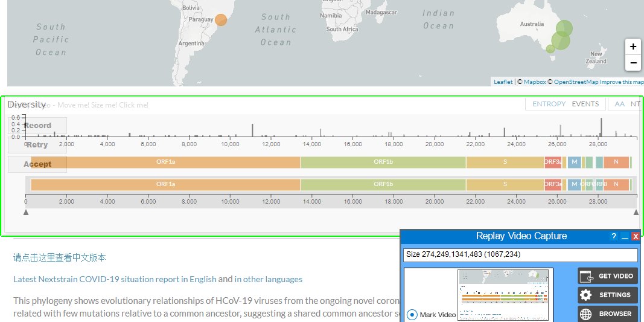Image resolution: width=644 pixels, height=322 pixels.
Task: Select the ORF1b gene bar in upper track
Action: click(383, 162)
